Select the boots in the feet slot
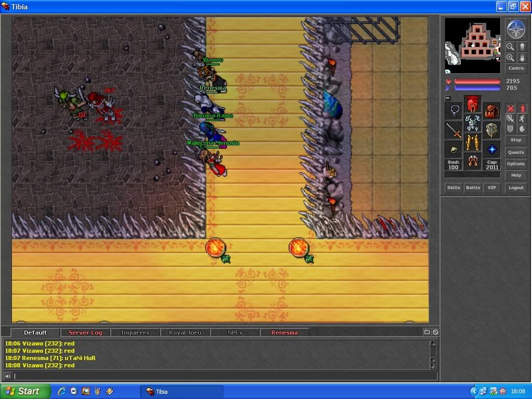Screen dimensions: 532x399 point(473,161)
